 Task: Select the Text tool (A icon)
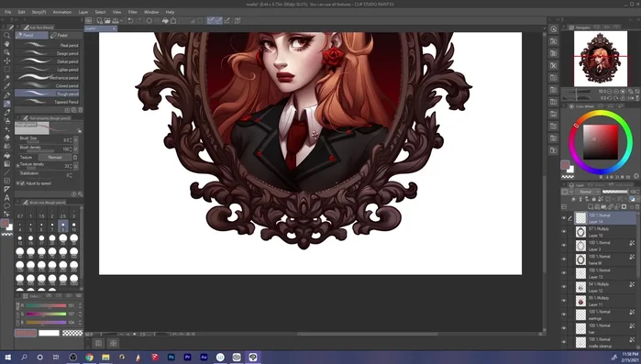[6, 198]
